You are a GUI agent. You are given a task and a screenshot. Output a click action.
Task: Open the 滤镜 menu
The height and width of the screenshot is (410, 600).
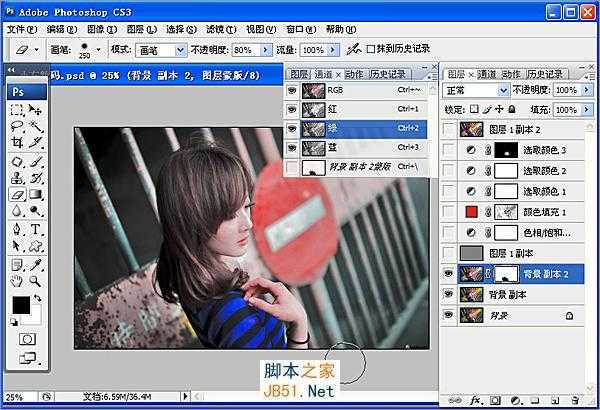pos(221,29)
